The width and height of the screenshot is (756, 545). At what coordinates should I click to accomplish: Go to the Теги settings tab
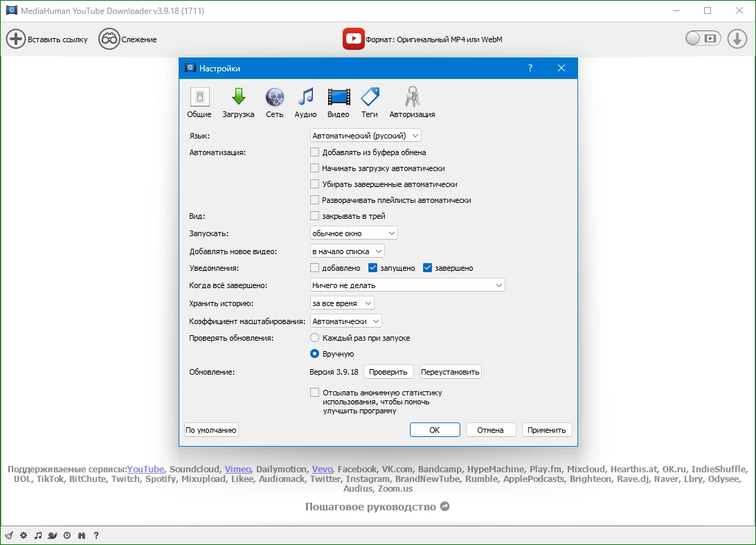click(x=369, y=102)
